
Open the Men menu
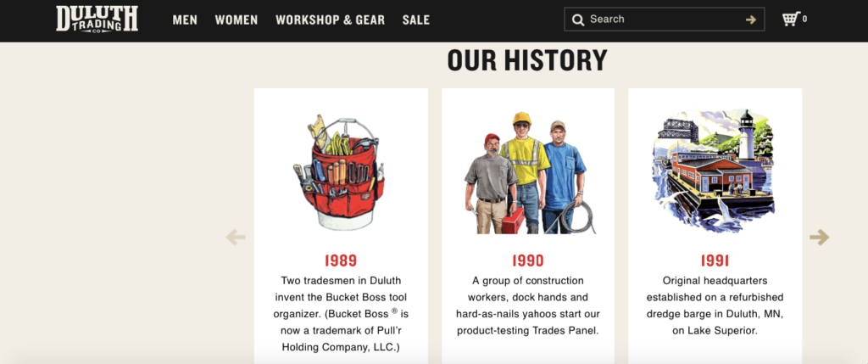point(185,20)
